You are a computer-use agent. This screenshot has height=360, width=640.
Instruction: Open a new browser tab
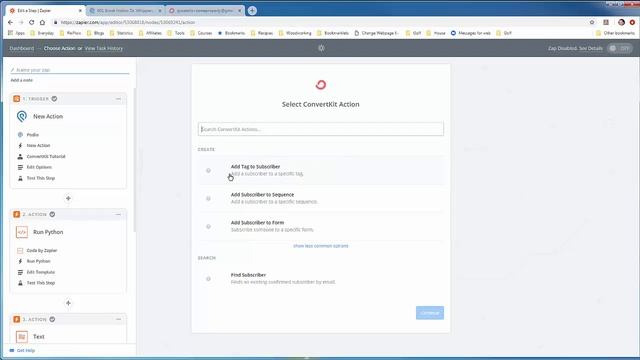pos(252,11)
